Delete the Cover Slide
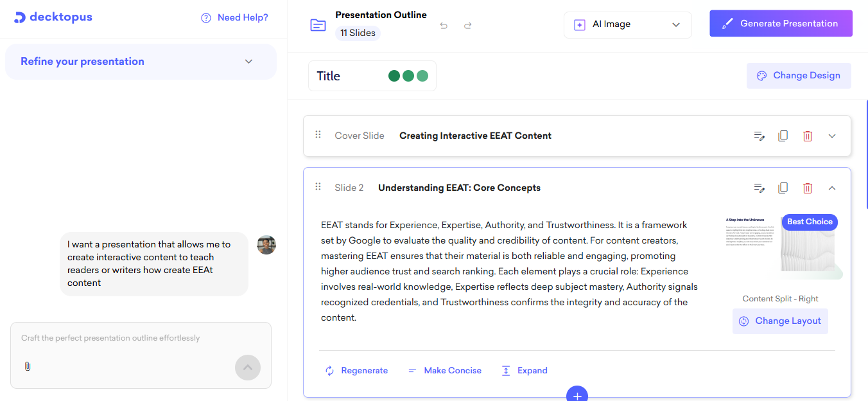The height and width of the screenshot is (401, 868). point(808,136)
